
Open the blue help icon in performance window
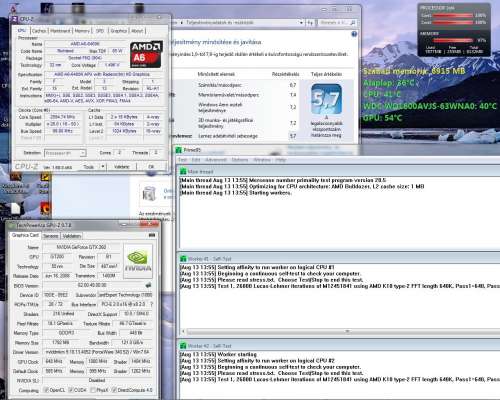354,34
